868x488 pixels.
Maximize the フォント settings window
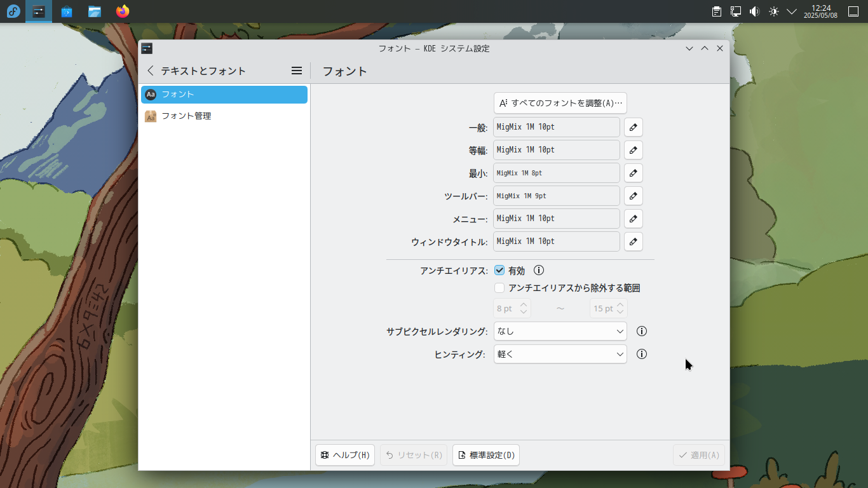pyautogui.click(x=705, y=48)
